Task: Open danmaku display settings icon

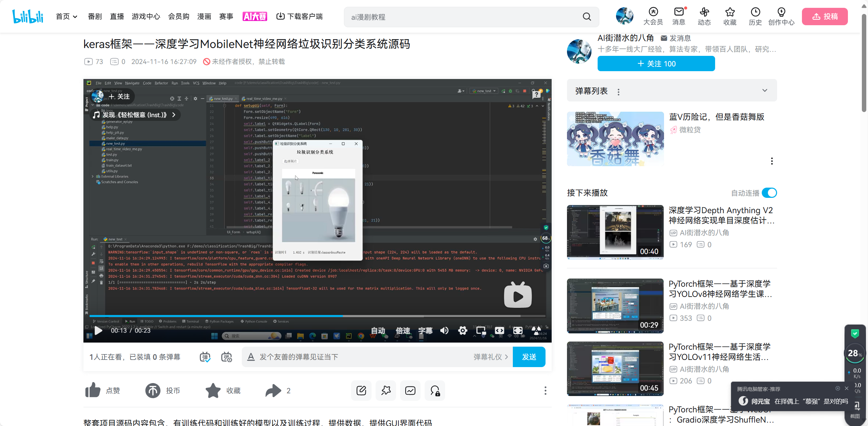Action: point(226,357)
